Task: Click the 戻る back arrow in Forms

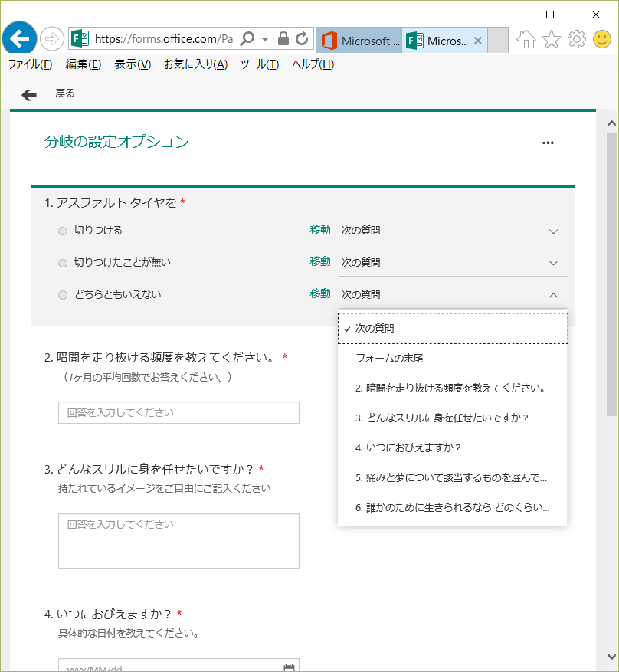Action: pos(29,94)
